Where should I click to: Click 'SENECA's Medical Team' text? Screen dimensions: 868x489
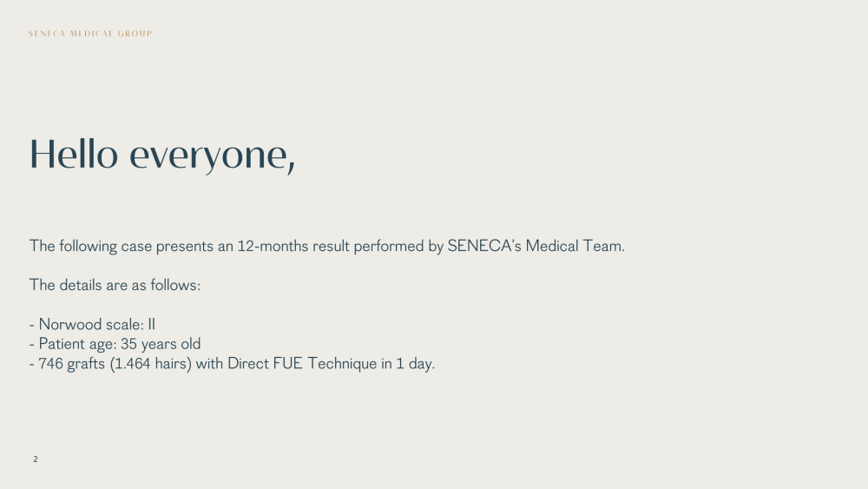534,246
